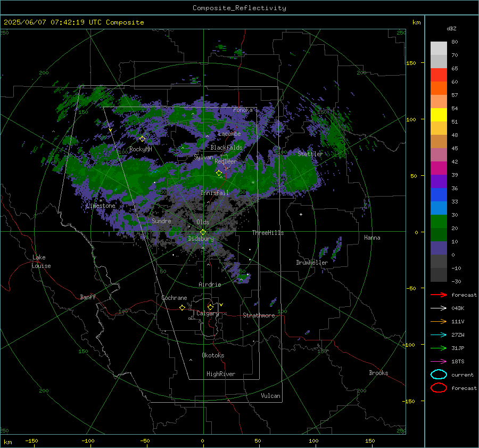This screenshot has width=479, height=448.
Task: Click the red 60-65 dBZ color swatch
Action: (x=439, y=75)
